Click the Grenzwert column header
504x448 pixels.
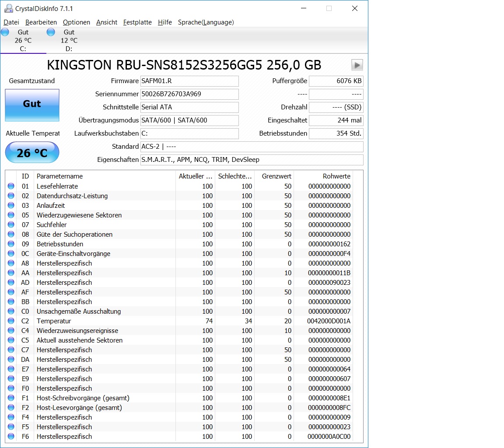pyautogui.click(x=274, y=176)
